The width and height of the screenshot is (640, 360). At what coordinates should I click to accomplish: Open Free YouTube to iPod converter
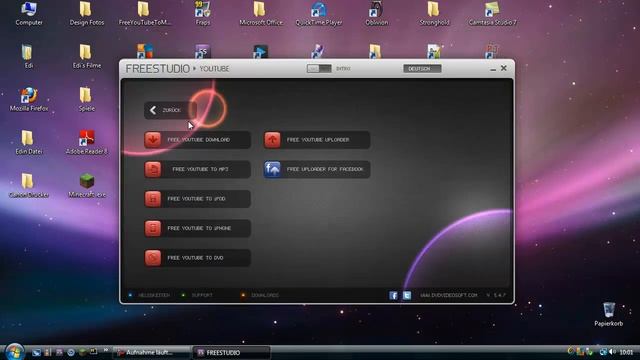pos(198,199)
